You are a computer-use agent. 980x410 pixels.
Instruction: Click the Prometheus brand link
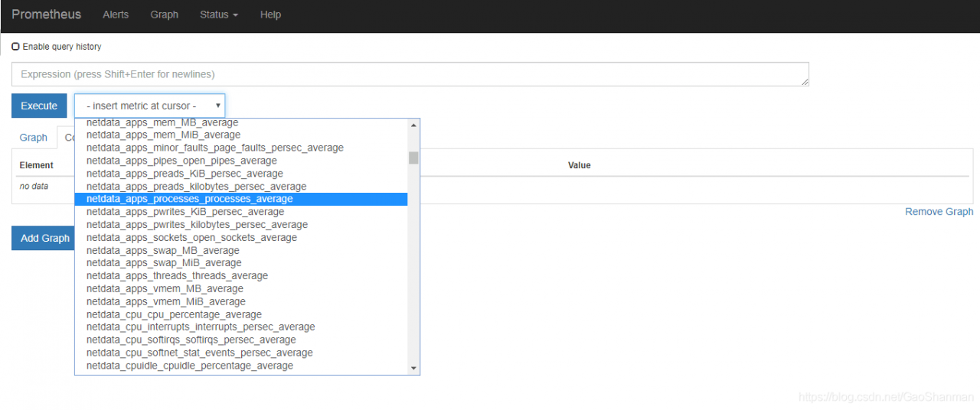pos(46,15)
